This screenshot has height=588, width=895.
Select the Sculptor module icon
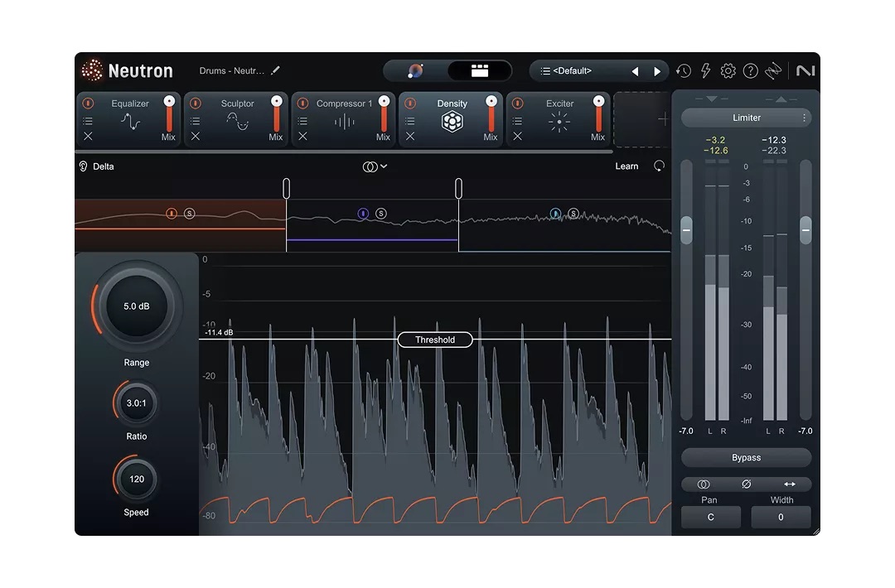pos(238,121)
